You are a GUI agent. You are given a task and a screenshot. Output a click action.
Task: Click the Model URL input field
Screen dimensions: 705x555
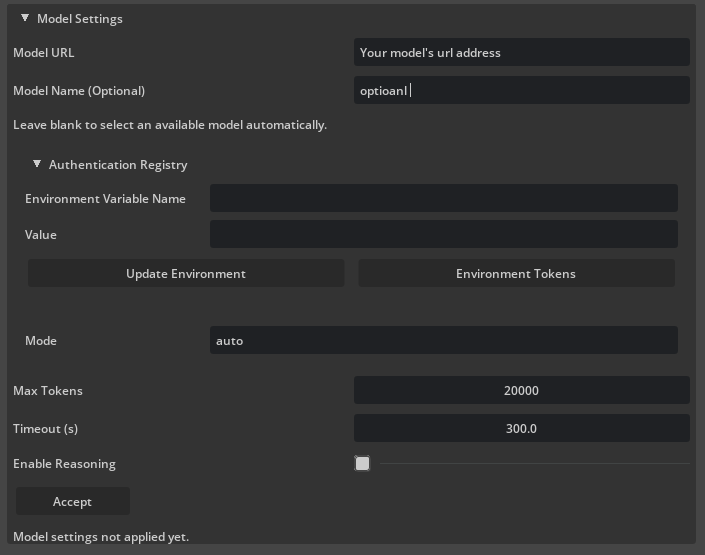coord(522,52)
